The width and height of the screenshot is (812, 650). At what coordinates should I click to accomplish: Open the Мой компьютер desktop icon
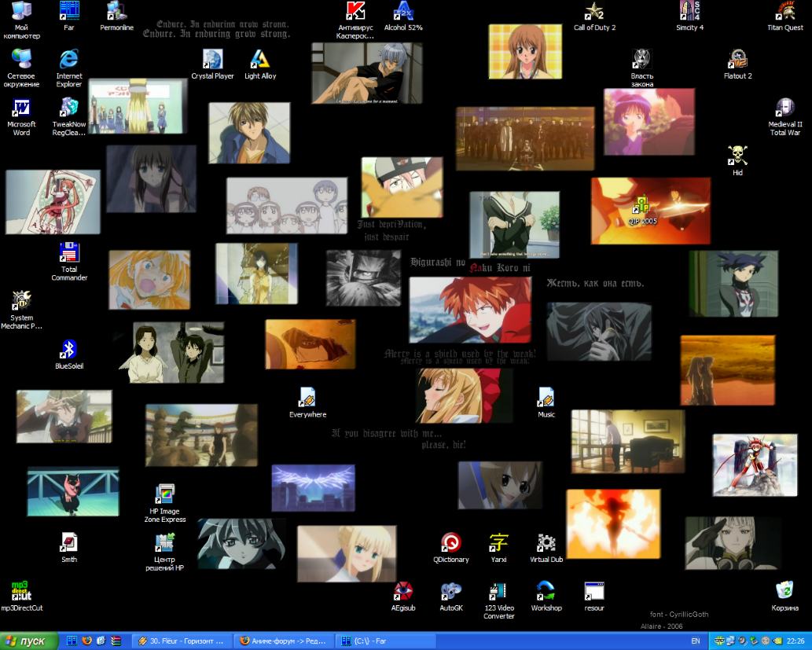point(21,20)
